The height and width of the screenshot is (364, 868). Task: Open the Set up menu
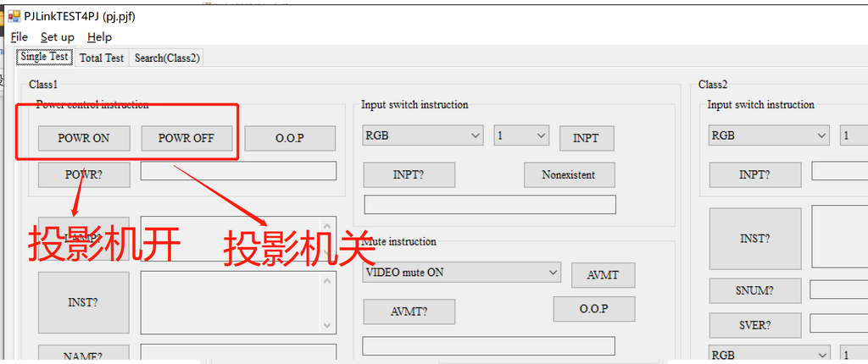pos(58,37)
